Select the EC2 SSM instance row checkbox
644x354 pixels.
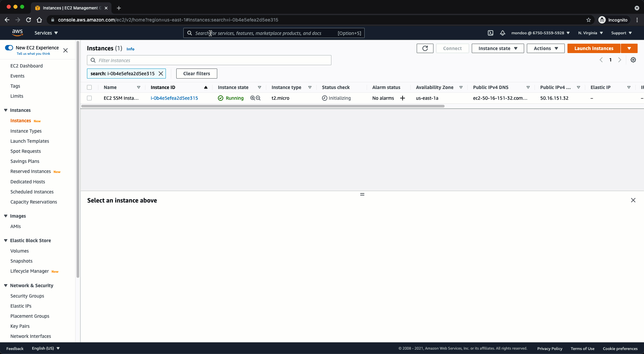coord(89,98)
